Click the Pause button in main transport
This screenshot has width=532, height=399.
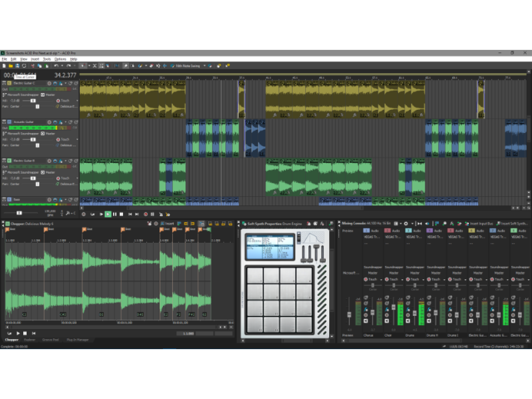[x=115, y=214]
